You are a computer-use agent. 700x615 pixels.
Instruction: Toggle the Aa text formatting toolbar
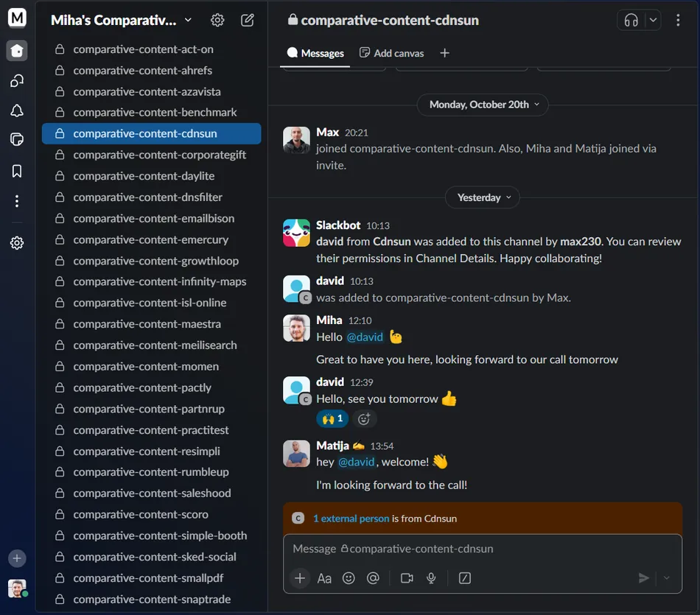click(324, 578)
